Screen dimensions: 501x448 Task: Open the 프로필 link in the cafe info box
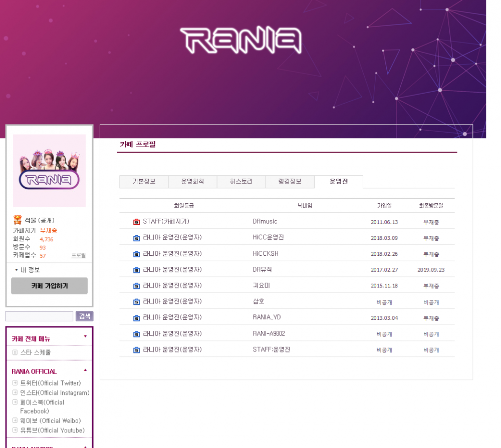pyautogui.click(x=79, y=255)
